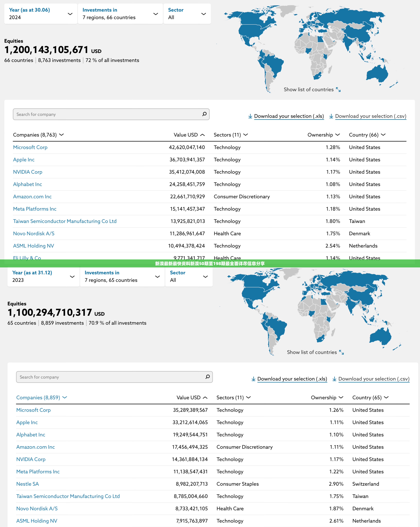The image size is (420, 527).
Task: Click the 'Consumer Staples' sector cell for Nestle SA
Action: click(238, 484)
